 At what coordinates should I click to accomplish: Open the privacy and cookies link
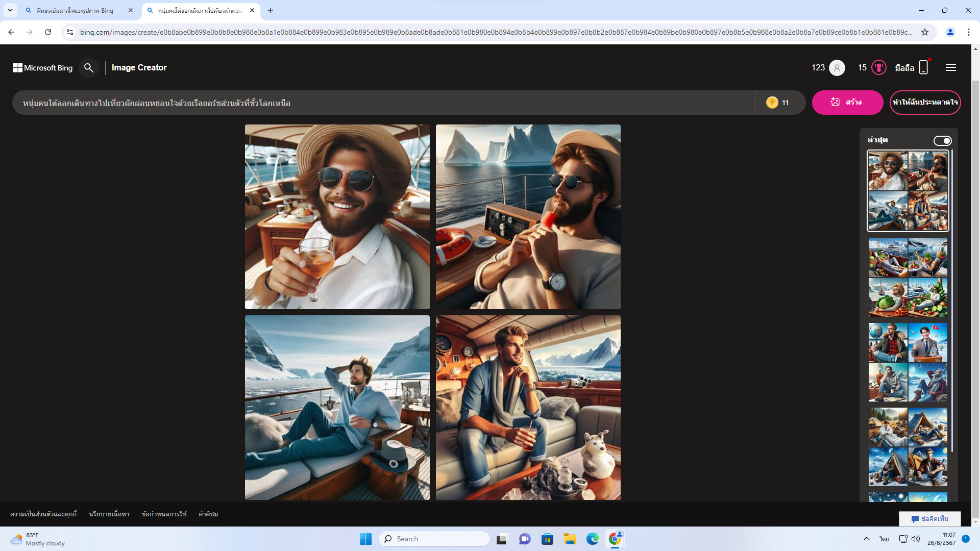43,514
